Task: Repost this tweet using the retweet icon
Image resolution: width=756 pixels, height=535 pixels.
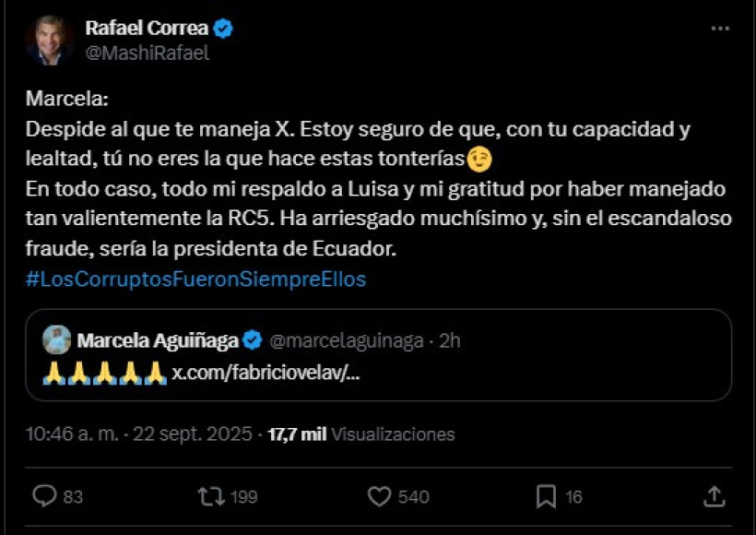Action: [x=211, y=496]
